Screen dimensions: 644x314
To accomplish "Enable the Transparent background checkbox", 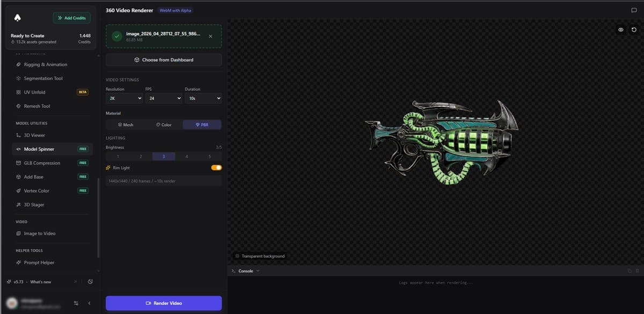I will (x=237, y=256).
